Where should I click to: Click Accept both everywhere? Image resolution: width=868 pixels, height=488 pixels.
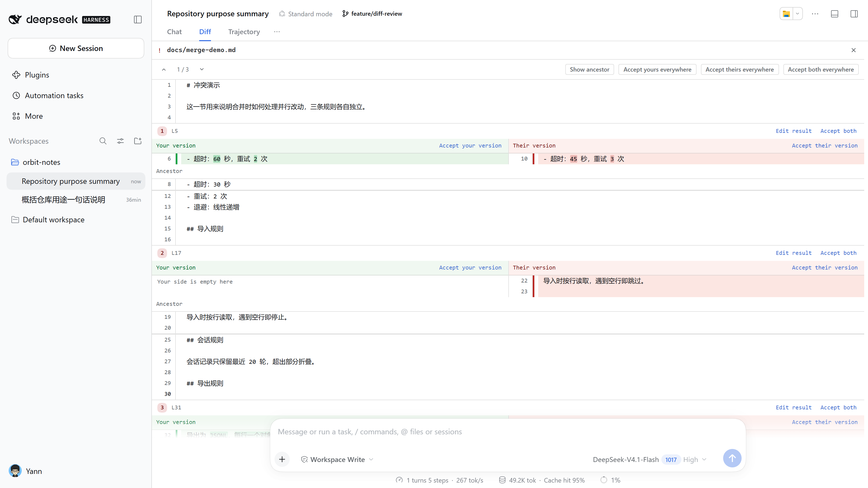(x=821, y=69)
